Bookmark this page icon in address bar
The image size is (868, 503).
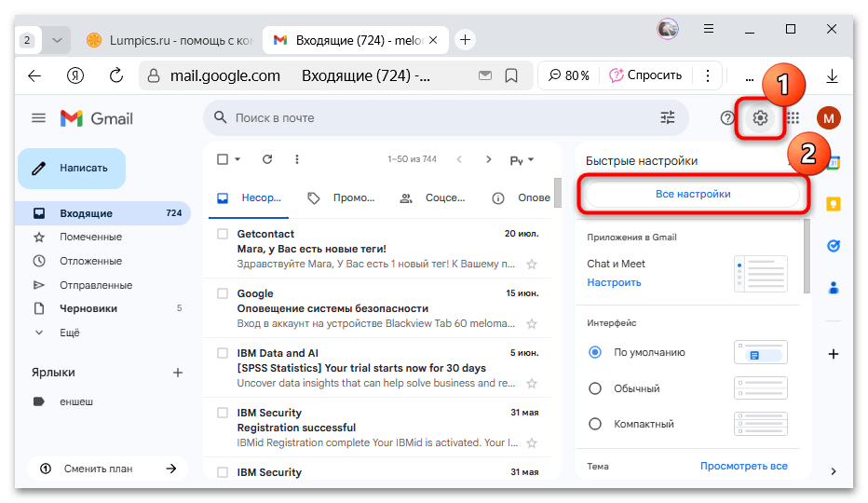(x=511, y=75)
